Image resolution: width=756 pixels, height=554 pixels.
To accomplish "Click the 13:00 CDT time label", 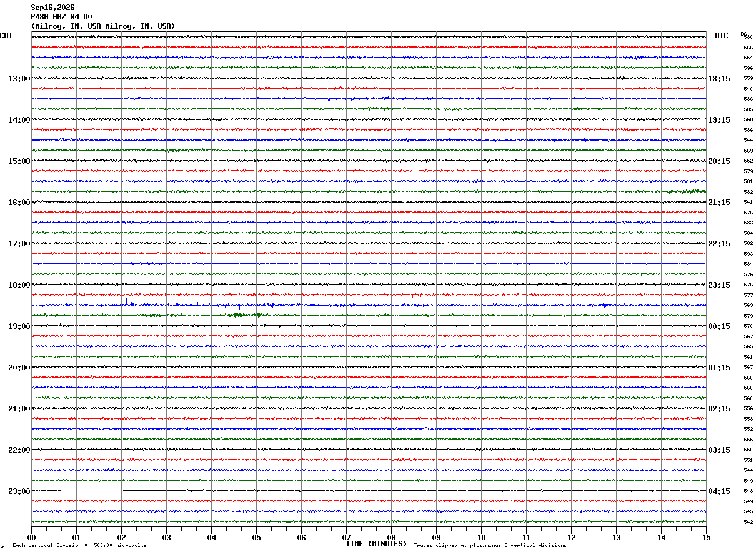I will pyautogui.click(x=19, y=78).
